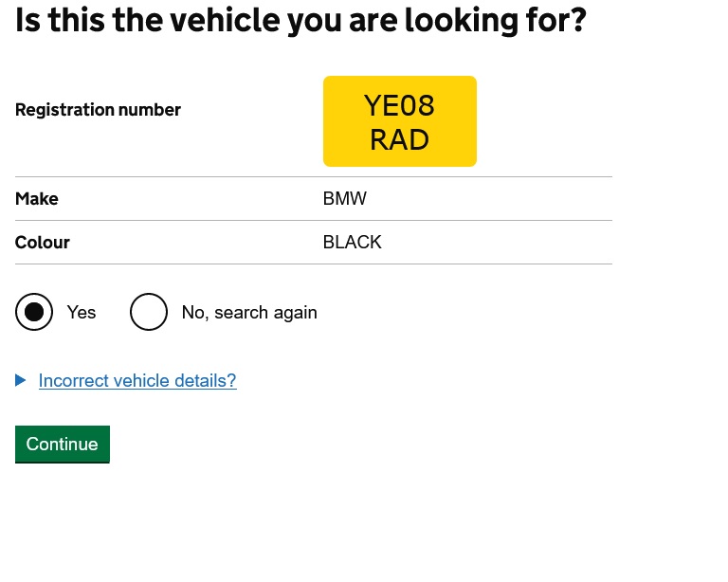728x582 pixels.
Task: Expand the blue disclosure triangle arrow
Action: click(x=21, y=380)
